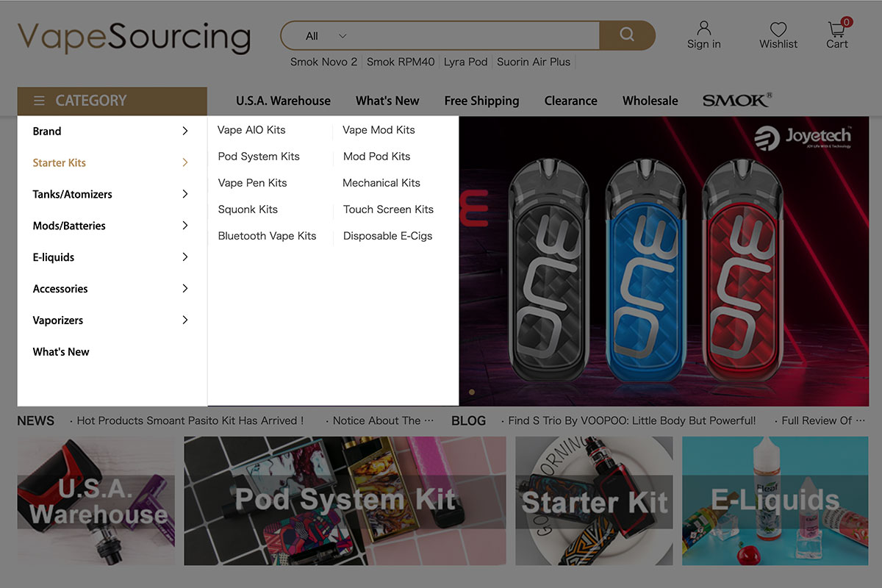Expand the Brand submenu arrow
This screenshot has height=588, width=882.
click(184, 131)
